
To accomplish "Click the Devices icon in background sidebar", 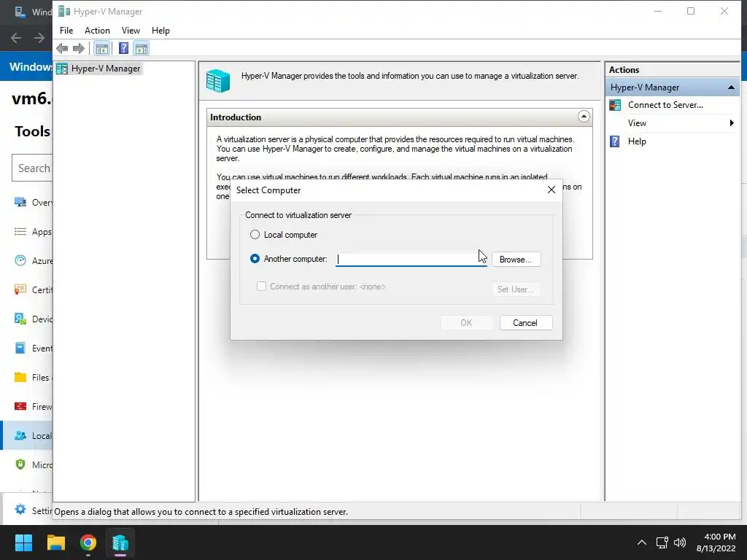I will coord(20,319).
